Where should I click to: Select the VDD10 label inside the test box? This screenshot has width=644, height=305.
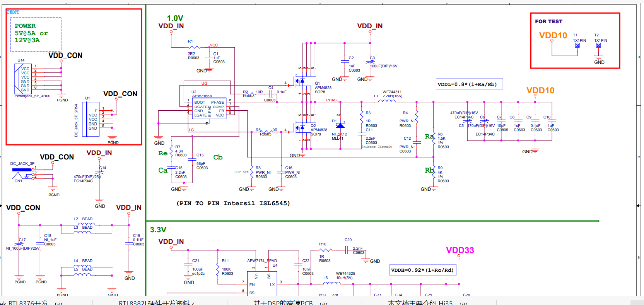click(553, 35)
